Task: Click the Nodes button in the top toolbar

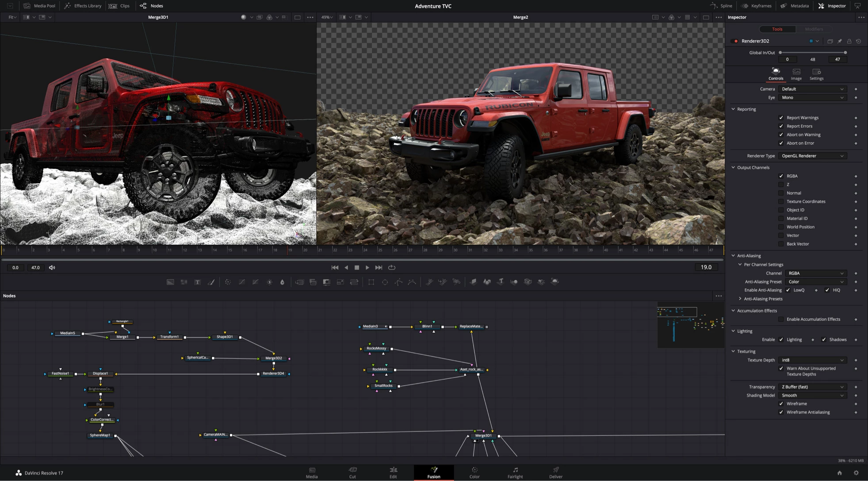Action: point(151,6)
